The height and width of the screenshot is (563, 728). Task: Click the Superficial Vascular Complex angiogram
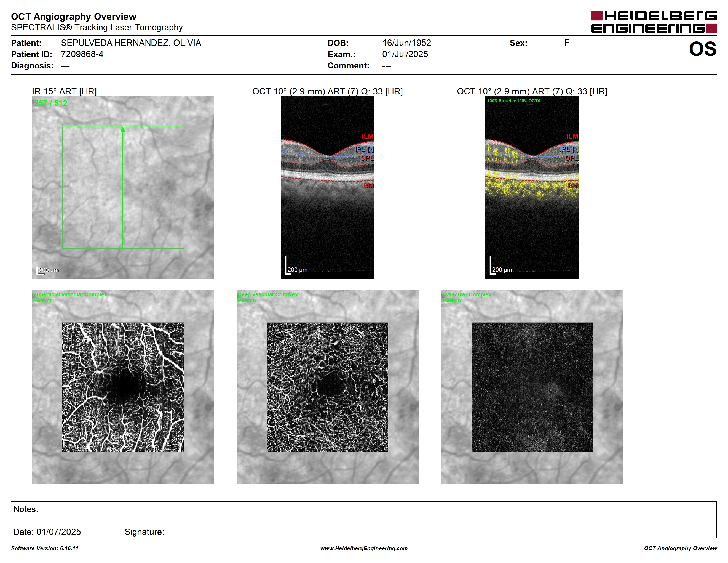click(123, 387)
